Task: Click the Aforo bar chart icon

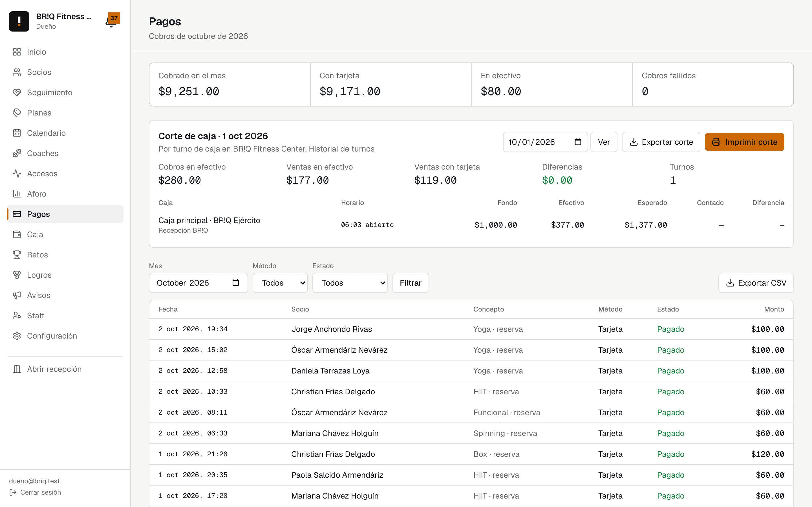Action: [x=17, y=194]
